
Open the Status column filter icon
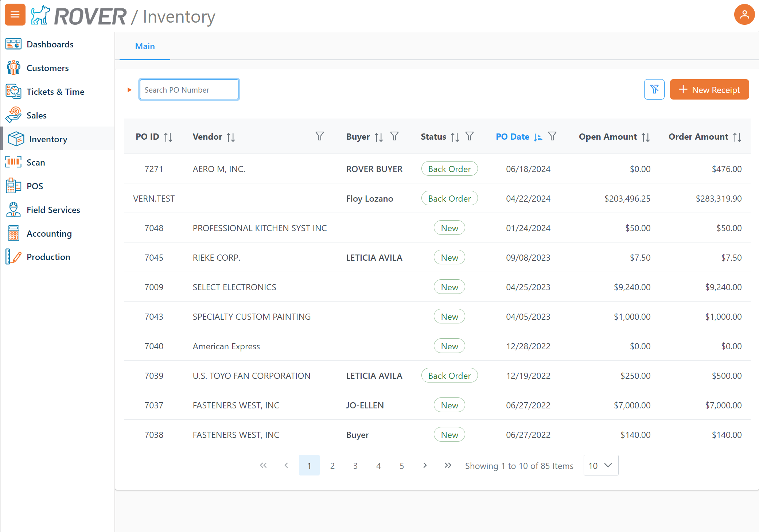point(470,136)
